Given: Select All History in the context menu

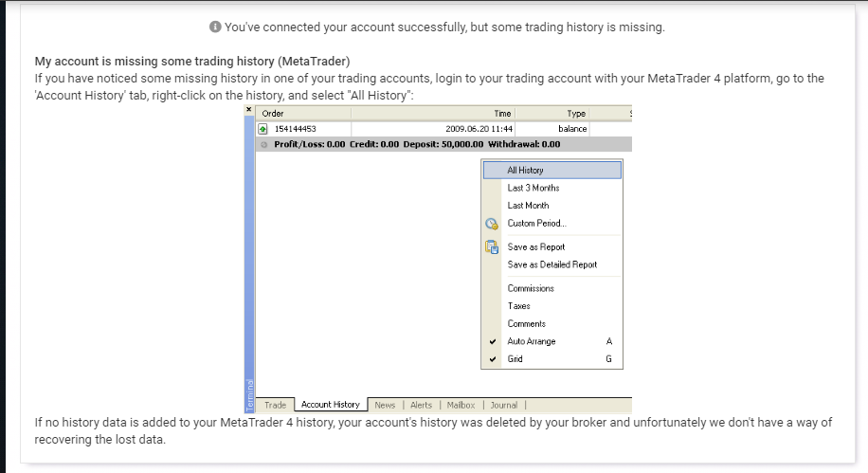Looking at the screenshot, I should 552,170.
